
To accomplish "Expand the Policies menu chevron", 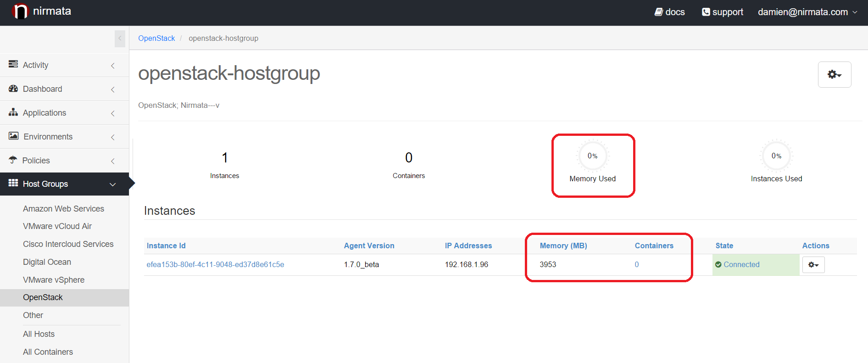I will (x=113, y=161).
